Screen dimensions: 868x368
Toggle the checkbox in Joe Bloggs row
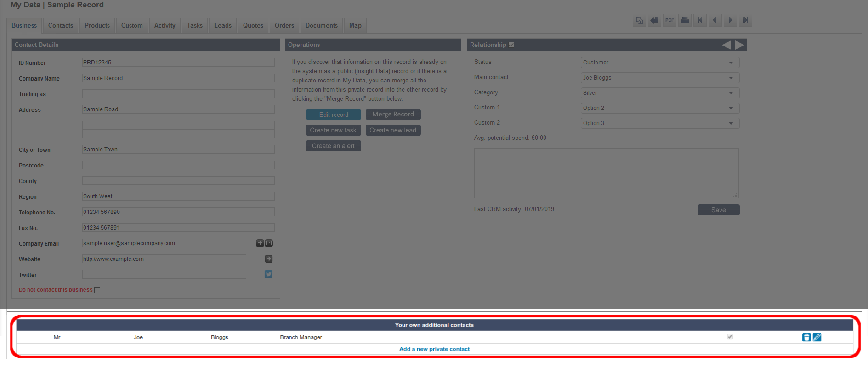[730, 337]
